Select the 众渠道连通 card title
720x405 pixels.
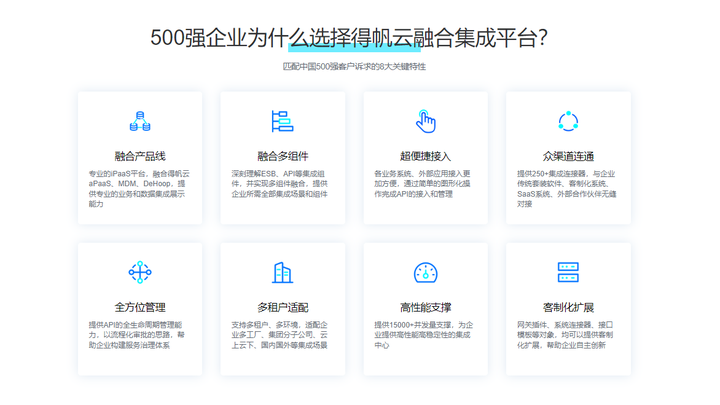pyautogui.click(x=568, y=156)
